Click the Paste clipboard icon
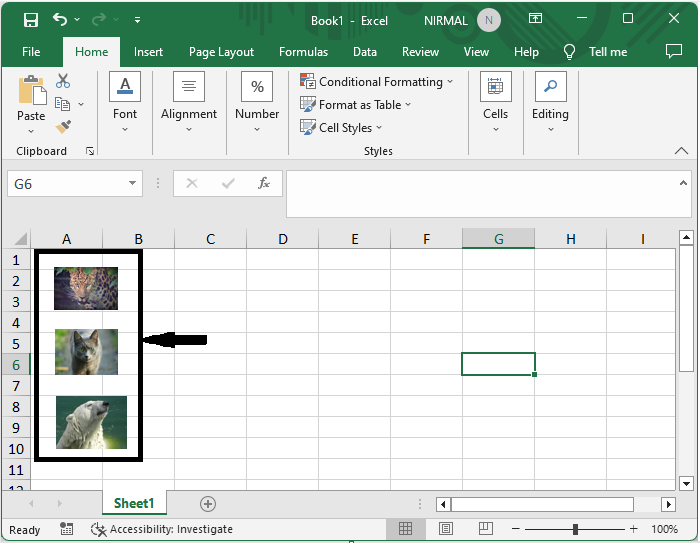700x543 pixels. pos(32,90)
